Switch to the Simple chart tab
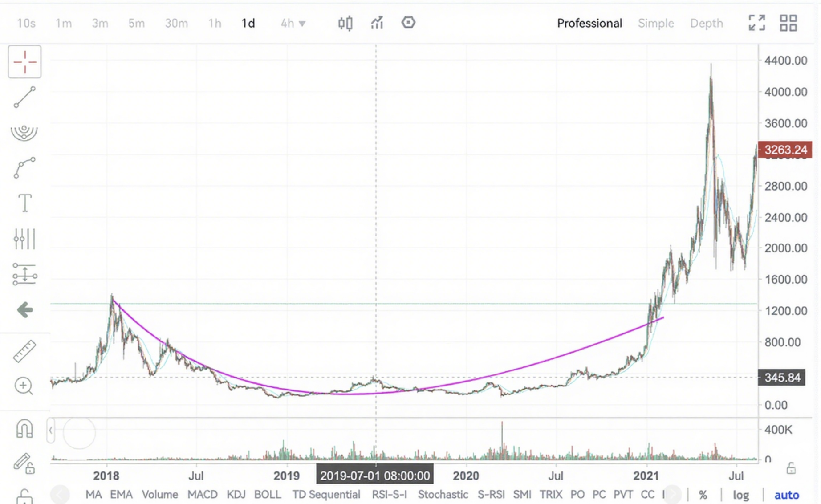This screenshot has width=821, height=504. coord(655,23)
